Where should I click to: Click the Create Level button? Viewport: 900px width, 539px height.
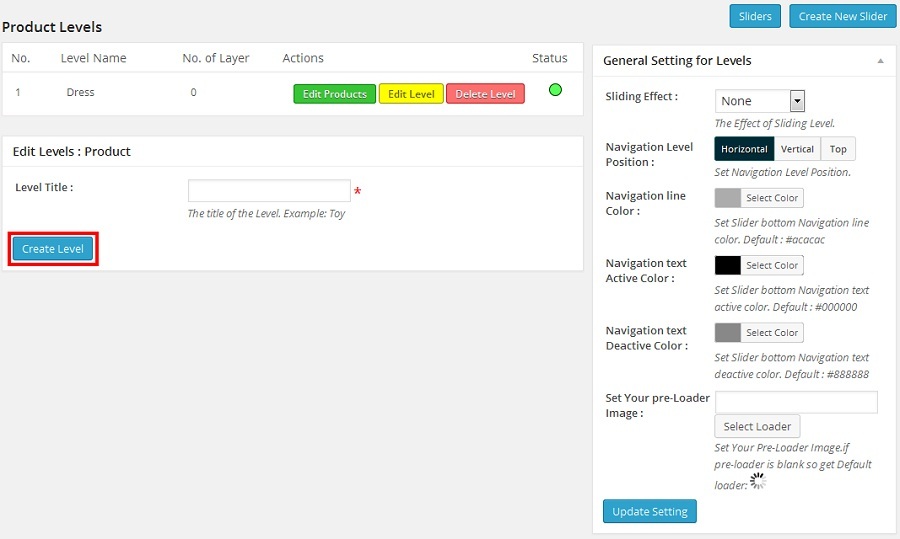tap(53, 249)
